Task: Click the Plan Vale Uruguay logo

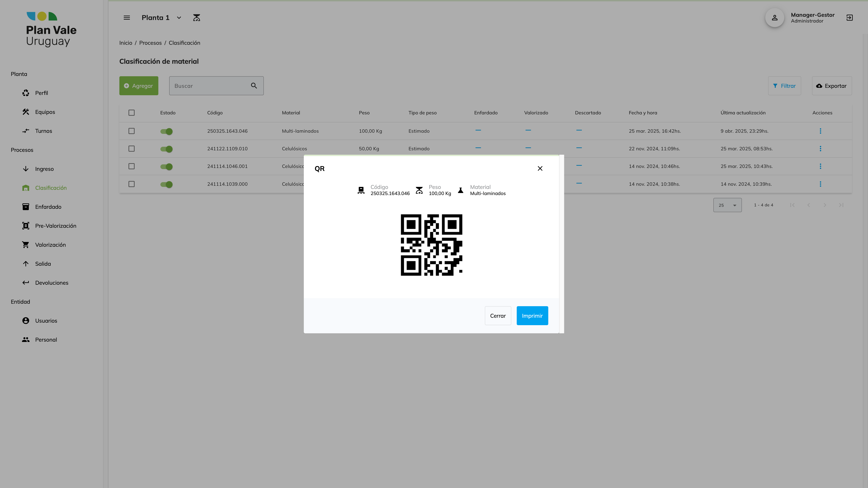Action: (x=51, y=29)
